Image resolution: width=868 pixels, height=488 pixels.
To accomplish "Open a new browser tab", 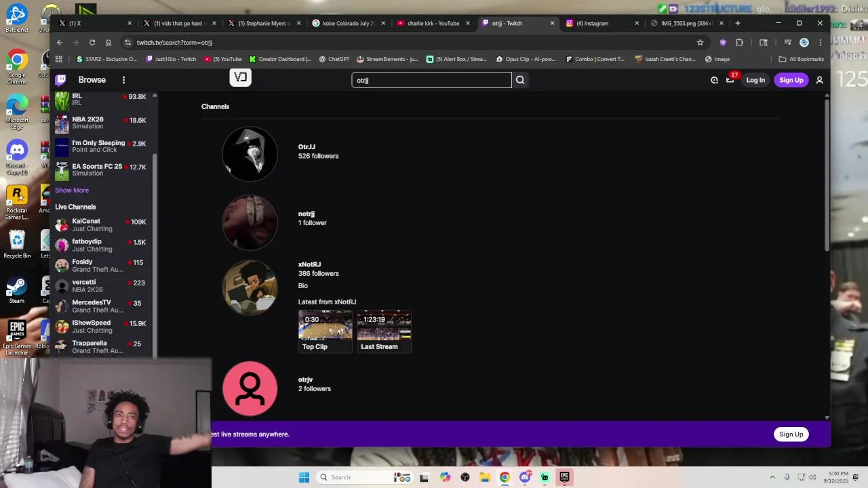I will 738,23.
